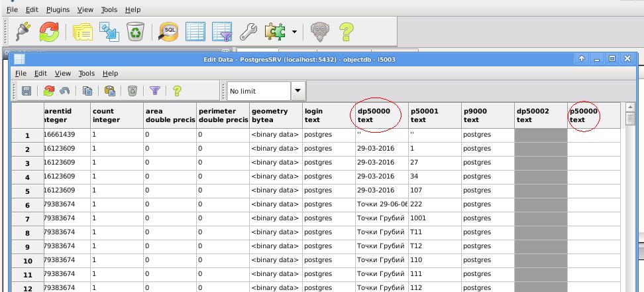Click the No limit combo box text field
Screen dimensions: 644x292
(257, 91)
